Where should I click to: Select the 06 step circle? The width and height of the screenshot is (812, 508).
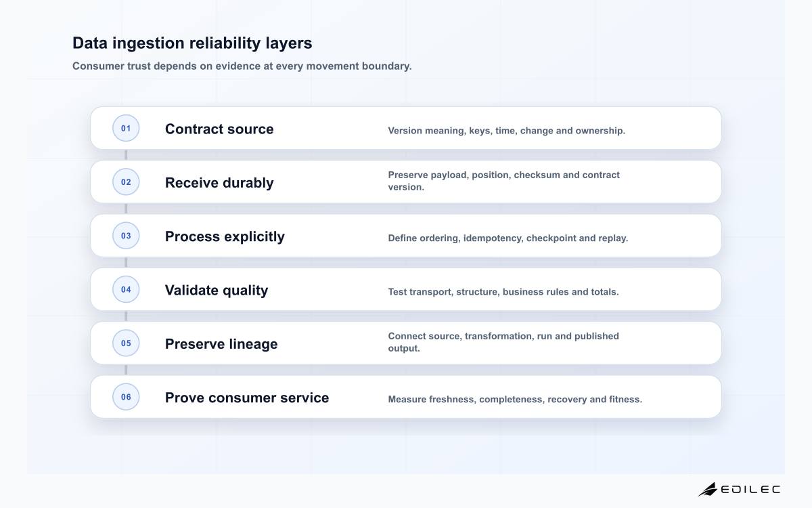coord(126,397)
